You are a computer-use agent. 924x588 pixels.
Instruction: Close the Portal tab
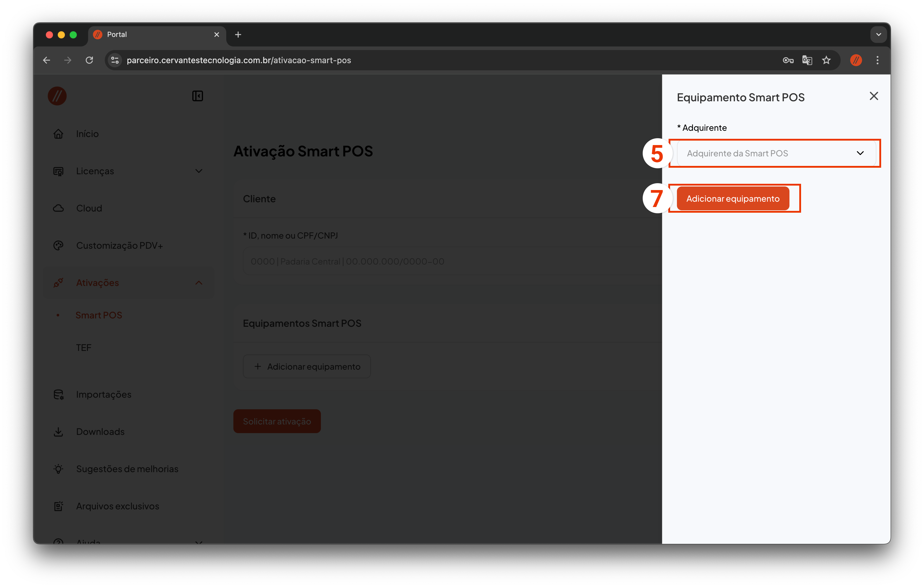point(216,35)
